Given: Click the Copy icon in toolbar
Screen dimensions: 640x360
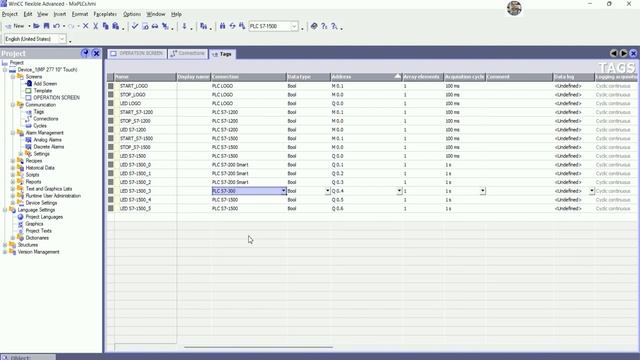Looking at the screenshot, I should tap(106, 26).
